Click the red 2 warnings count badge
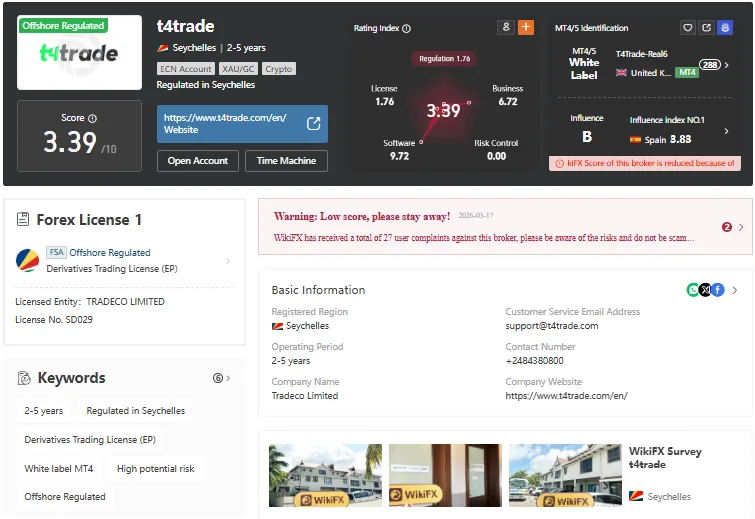Screen dimensions: 755x519 tap(727, 227)
